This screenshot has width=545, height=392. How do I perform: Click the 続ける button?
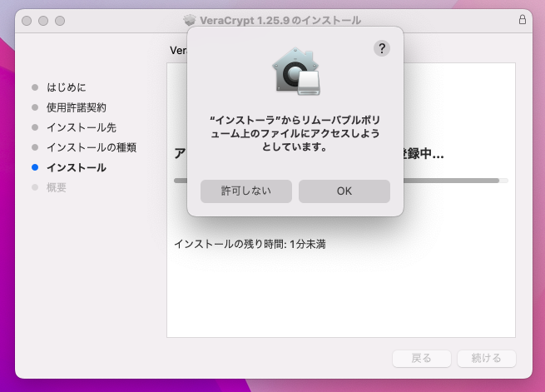[486, 359]
